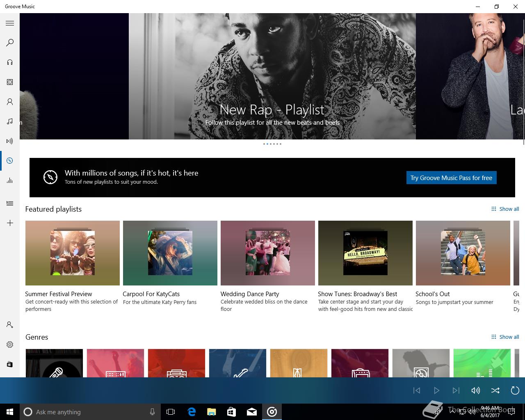Open the red boombox genre tile

coord(176,363)
